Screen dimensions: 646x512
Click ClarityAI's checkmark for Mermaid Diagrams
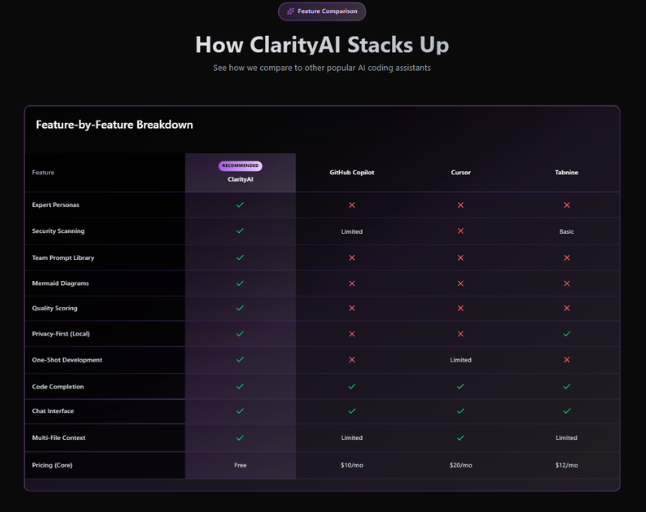tap(240, 283)
